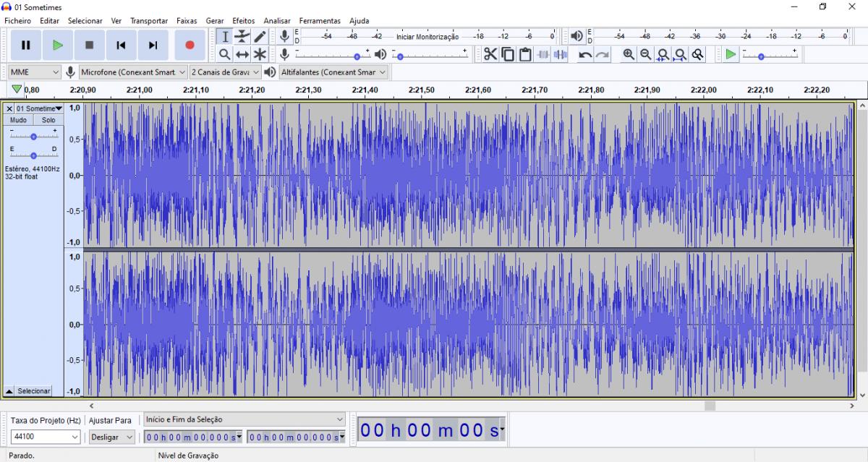Open the Faixas menu

pyautogui.click(x=187, y=21)
